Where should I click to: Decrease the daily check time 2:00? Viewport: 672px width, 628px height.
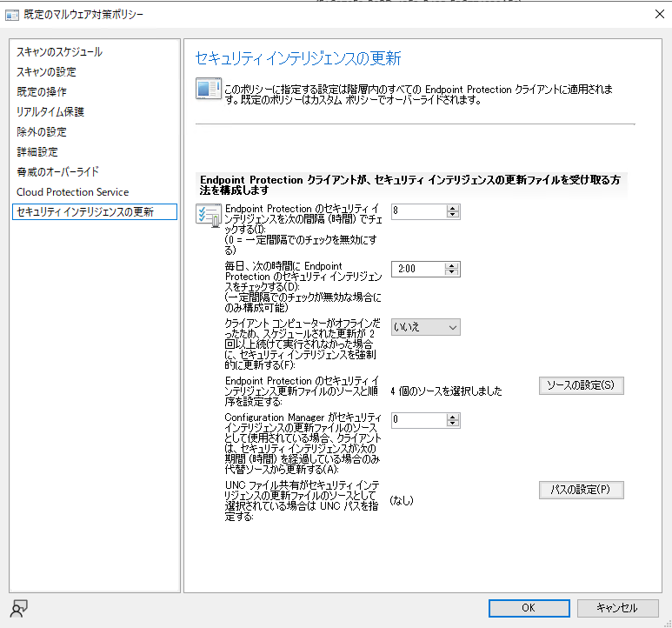pos(452,273)
